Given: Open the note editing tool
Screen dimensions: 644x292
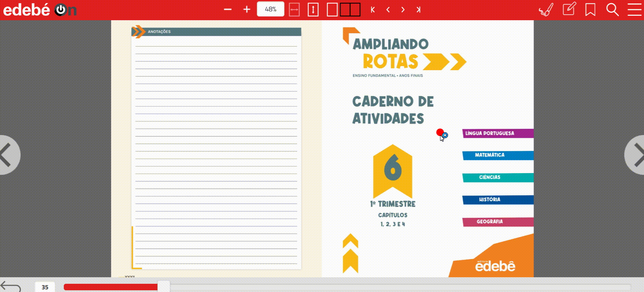Looking at the screenshot, I should coord(569,9).
